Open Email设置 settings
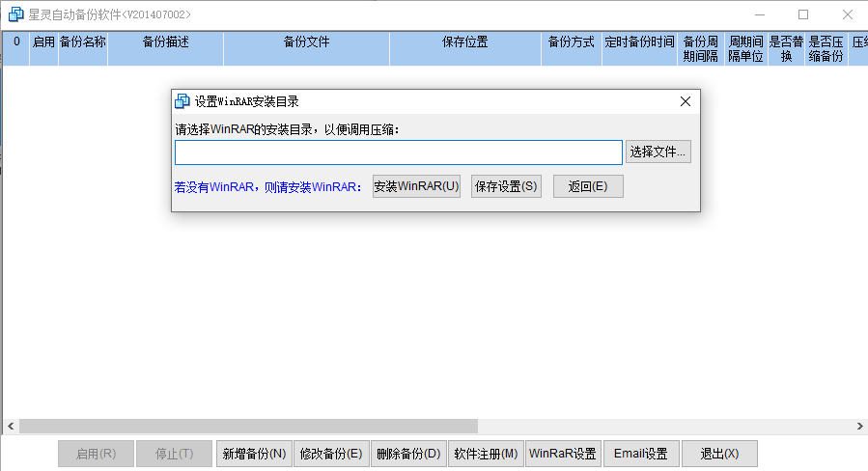The image size is (868, 471). tap(641, 454)
